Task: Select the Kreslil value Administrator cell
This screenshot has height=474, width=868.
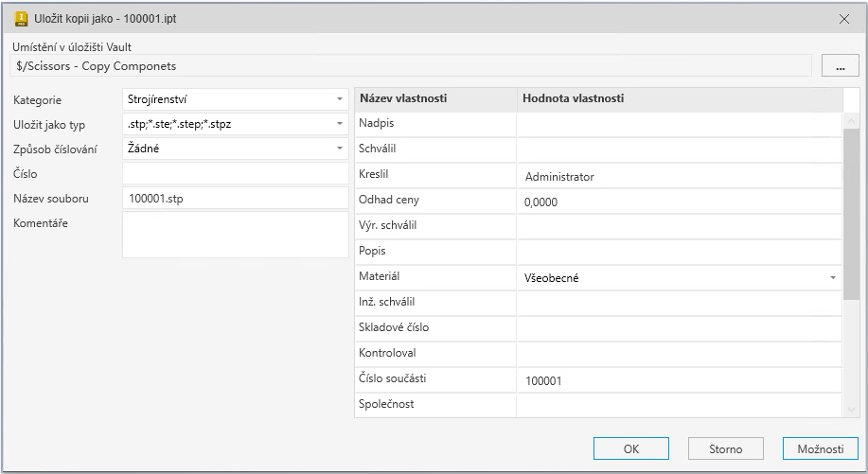Action: pos(678,176)
